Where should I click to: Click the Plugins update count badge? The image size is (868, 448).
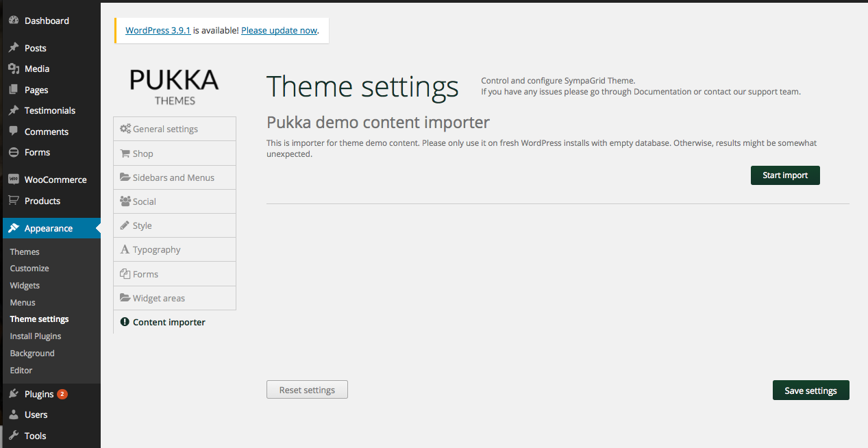point(62,394)
